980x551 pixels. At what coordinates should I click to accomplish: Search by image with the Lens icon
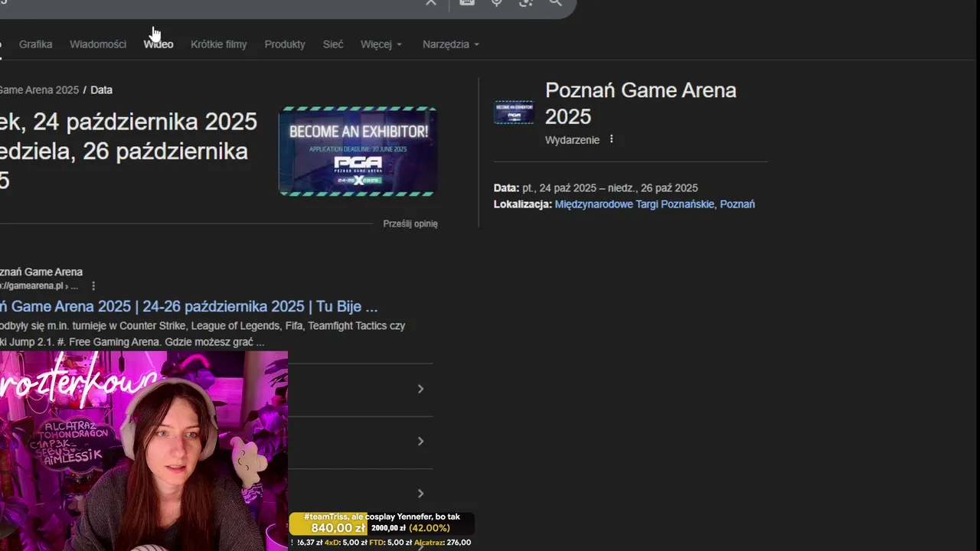click(525, 3)
